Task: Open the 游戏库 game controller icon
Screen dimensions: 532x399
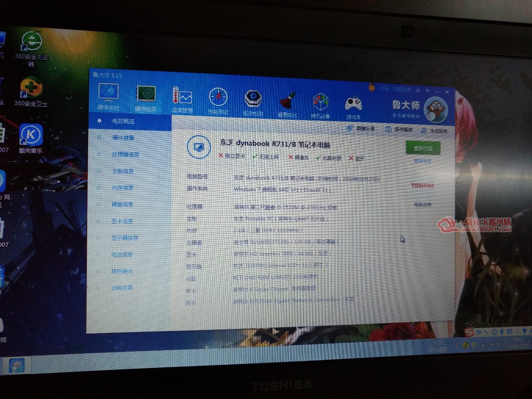Action: click(x=353, y=107)
